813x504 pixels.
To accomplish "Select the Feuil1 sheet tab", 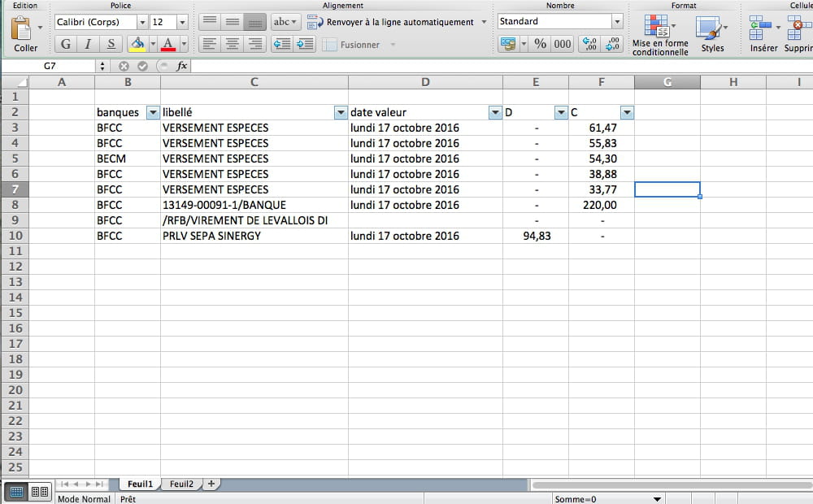I will pyautogui.click(x=139, y=484).
